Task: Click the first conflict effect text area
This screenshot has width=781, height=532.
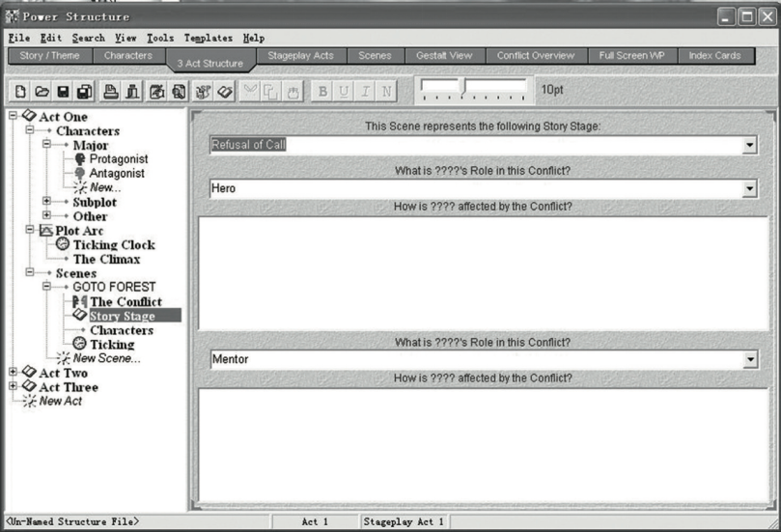Action: (x=483, y=273)
